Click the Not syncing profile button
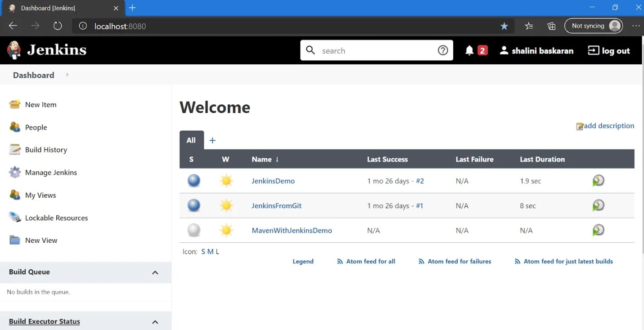Image resolution: width=644 pixels, height=330 pixels. tap(594, 26)
